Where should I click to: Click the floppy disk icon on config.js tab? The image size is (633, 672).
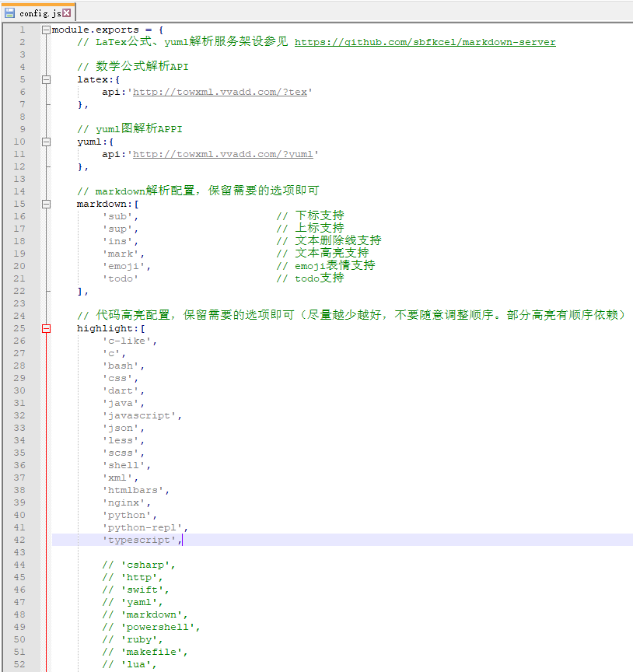(9, 12)
